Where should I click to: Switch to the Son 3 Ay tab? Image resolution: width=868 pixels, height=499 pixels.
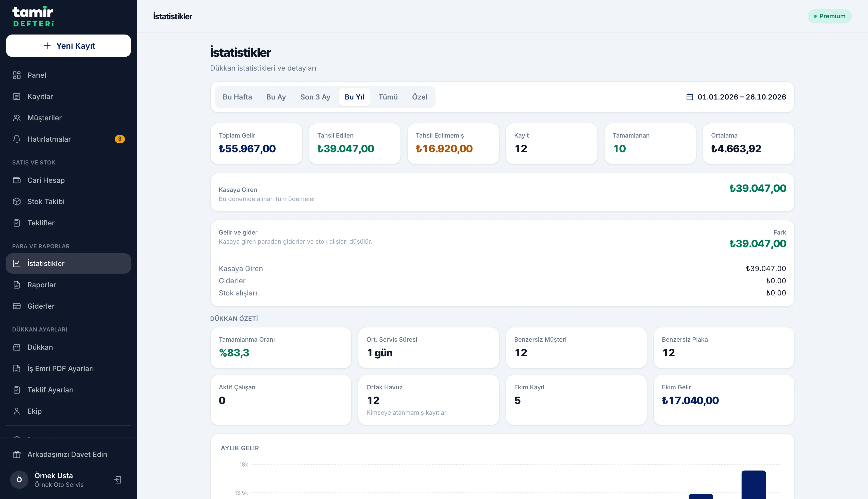pos(315,97)
